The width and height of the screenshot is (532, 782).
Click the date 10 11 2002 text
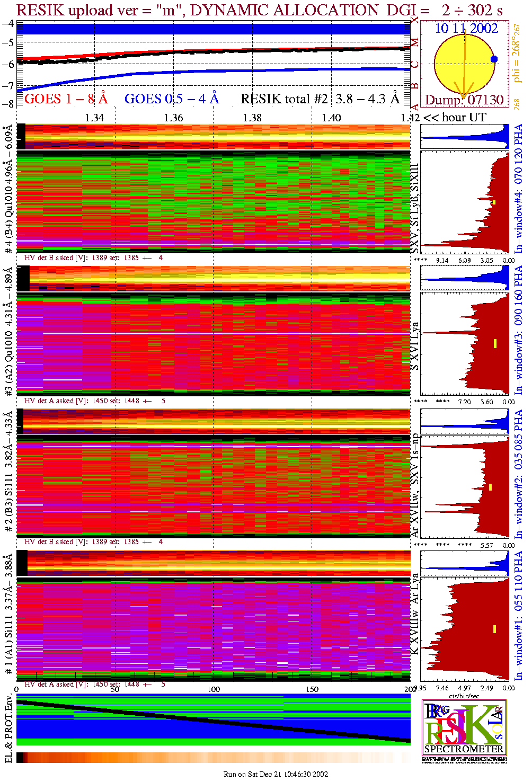[x=466, y=29]
